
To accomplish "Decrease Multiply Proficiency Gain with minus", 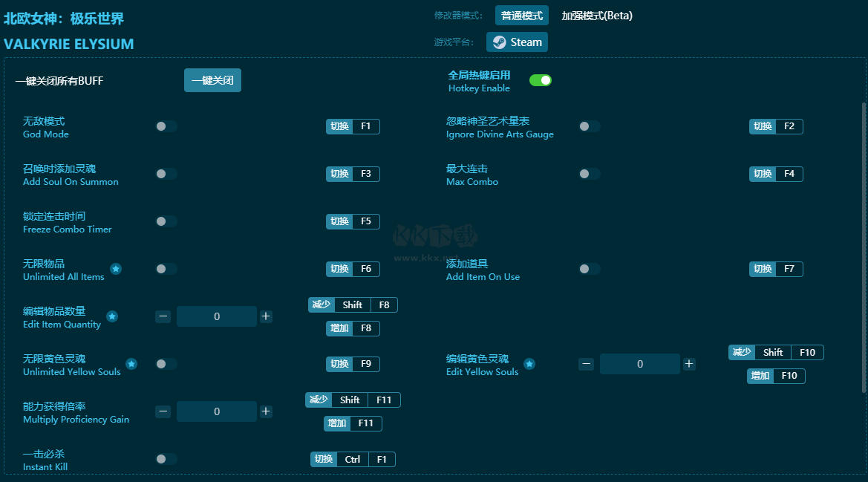I will coord(163,411).
